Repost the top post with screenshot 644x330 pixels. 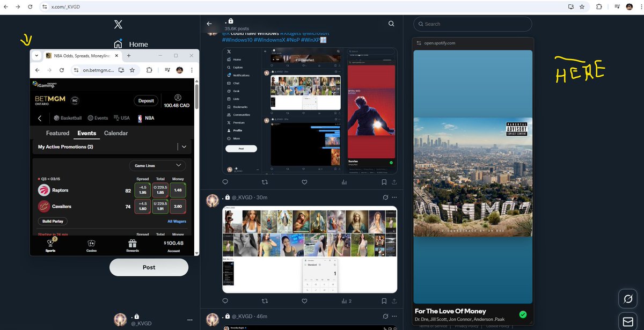(264, 182)
